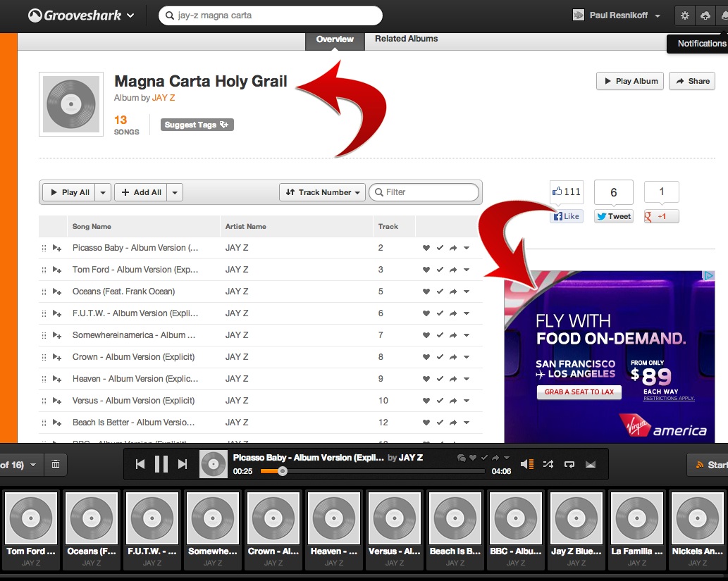Share the Beach Is Better song via arrow icon

tap(453, 423)
